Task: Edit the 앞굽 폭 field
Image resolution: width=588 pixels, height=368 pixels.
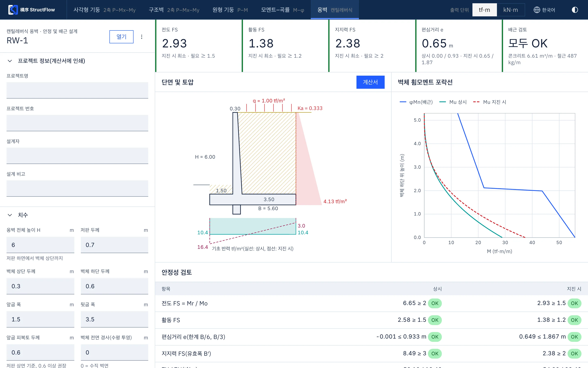Action: (40, 319)
